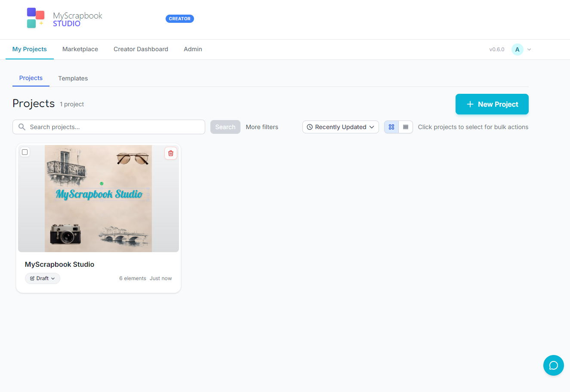Show More filters
The height and width of the screenshot is (392, 570).
pos(262,127)
